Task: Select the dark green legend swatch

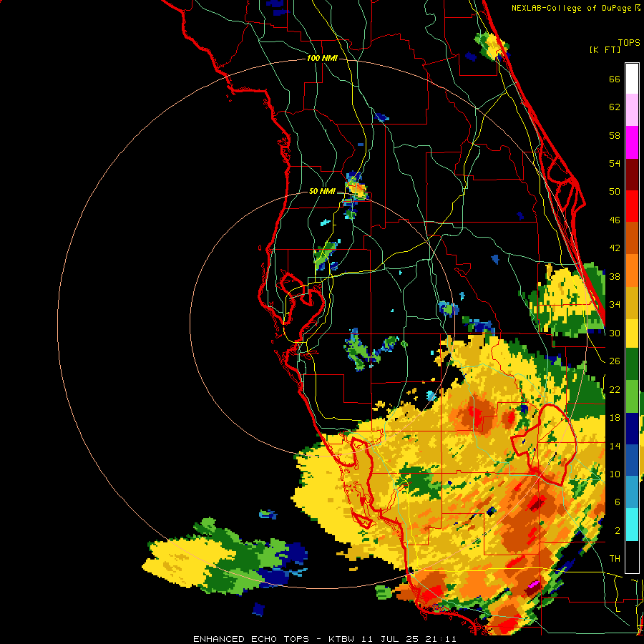Action: [x=632, y=364]
